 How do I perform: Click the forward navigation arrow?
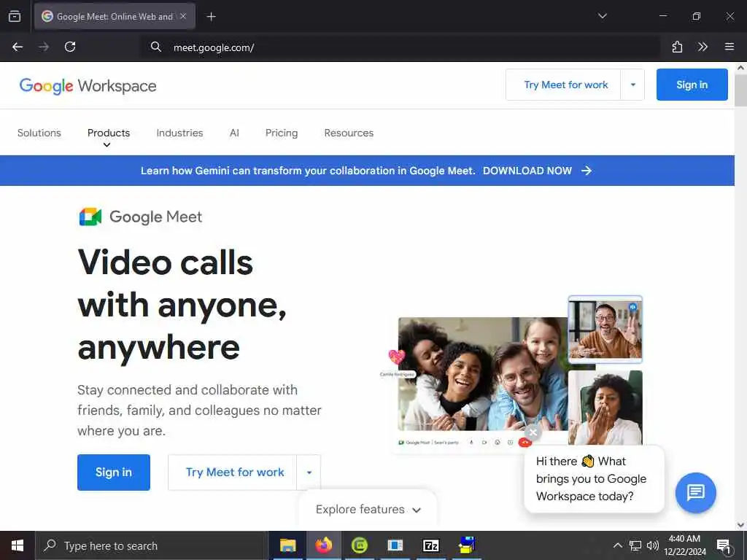44,47
